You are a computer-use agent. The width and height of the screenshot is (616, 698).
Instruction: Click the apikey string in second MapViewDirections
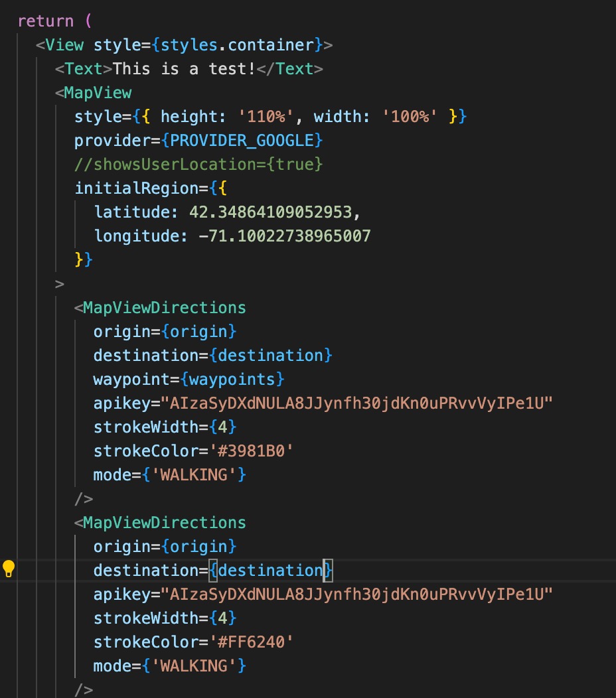[356, 594]
